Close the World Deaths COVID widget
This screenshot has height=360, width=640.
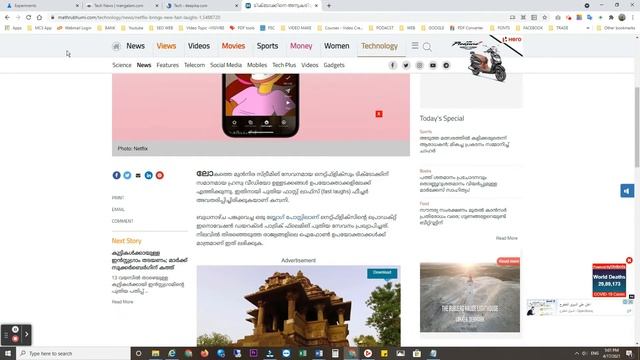629,260
